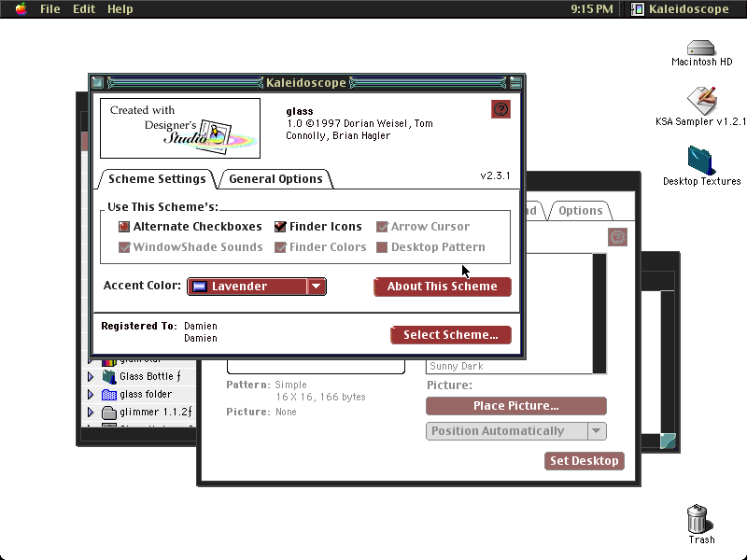Select the glimmer 1.1.2ƒ file name
The image size is (747, 560).
(155, 413)
